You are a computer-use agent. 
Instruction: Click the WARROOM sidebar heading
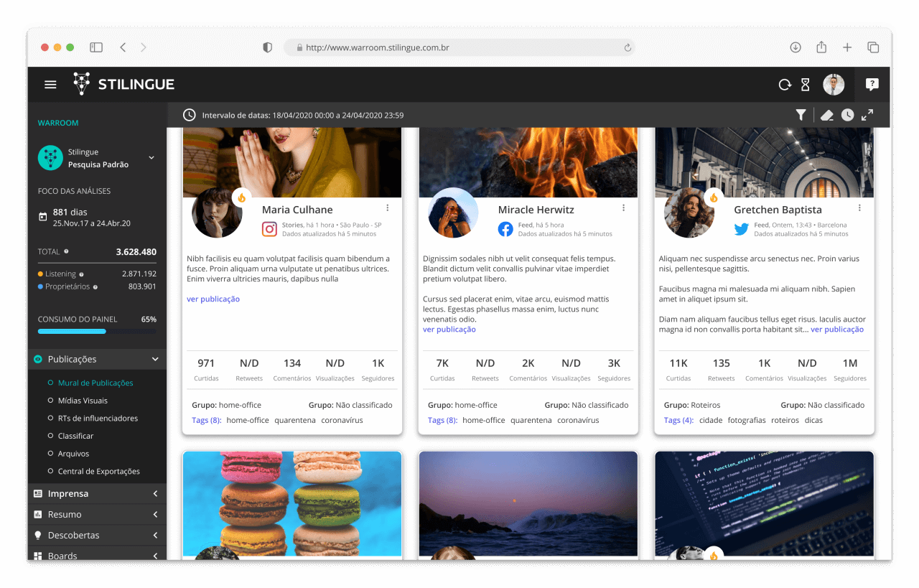58,123
